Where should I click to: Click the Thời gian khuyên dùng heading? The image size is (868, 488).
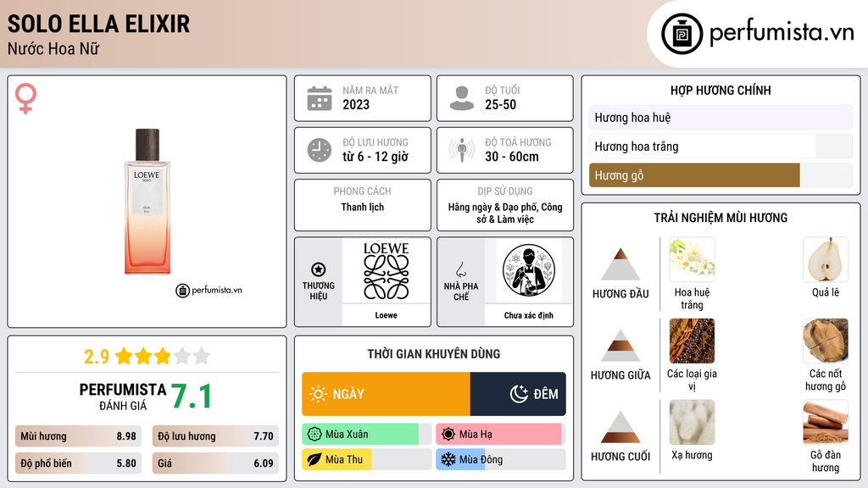(x=434, y=353)
